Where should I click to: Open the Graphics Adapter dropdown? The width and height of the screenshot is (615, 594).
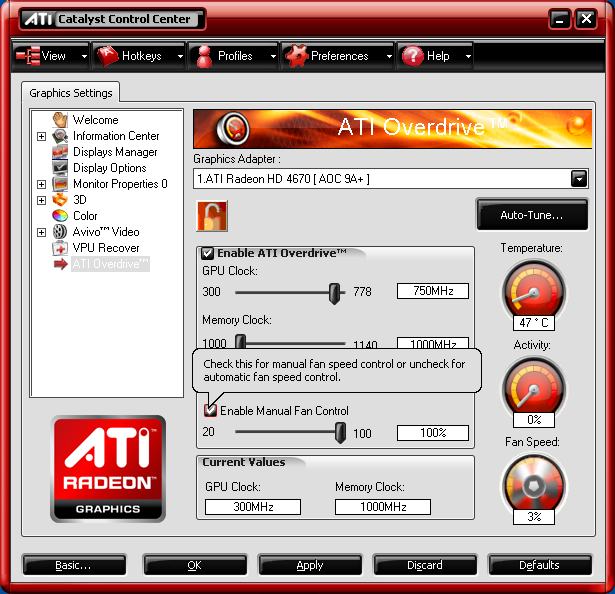(x=579, y=179)
